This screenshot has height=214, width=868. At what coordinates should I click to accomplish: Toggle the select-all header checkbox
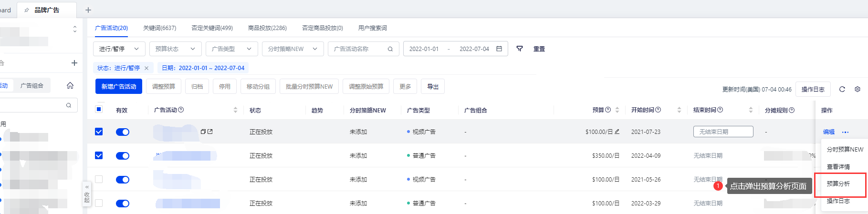pos(99,109)
